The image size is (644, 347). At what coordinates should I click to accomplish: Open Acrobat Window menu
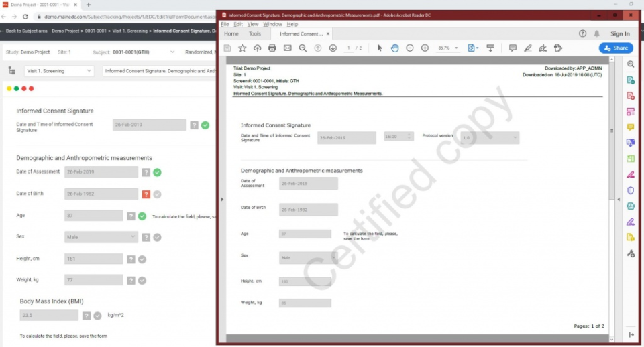click(x=272, y=24)
